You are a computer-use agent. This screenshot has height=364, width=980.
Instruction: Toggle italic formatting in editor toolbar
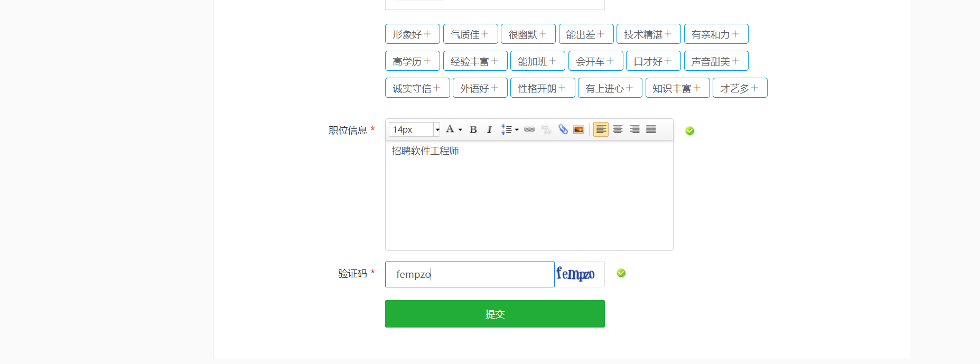[489, 129]
